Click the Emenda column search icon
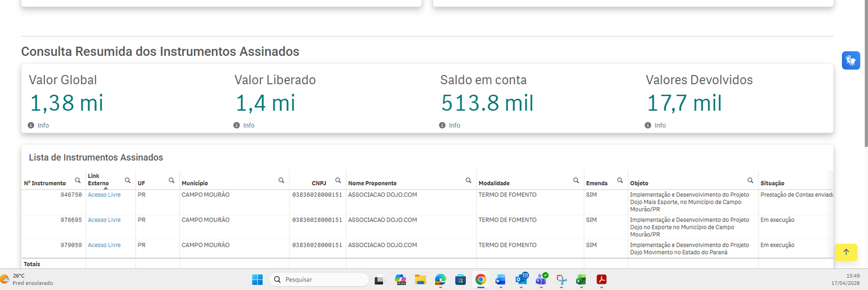The image size is (868, 290). (620, 181)
